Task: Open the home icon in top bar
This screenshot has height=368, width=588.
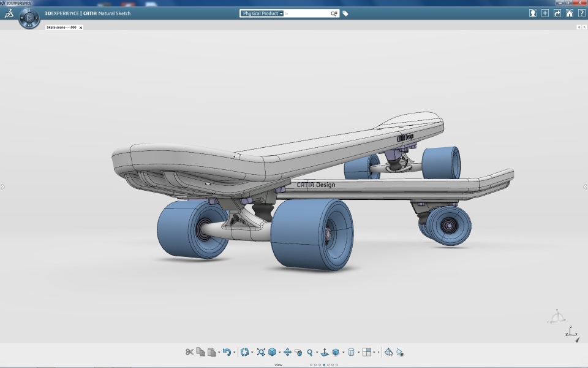Action: (x=569, y=13)
